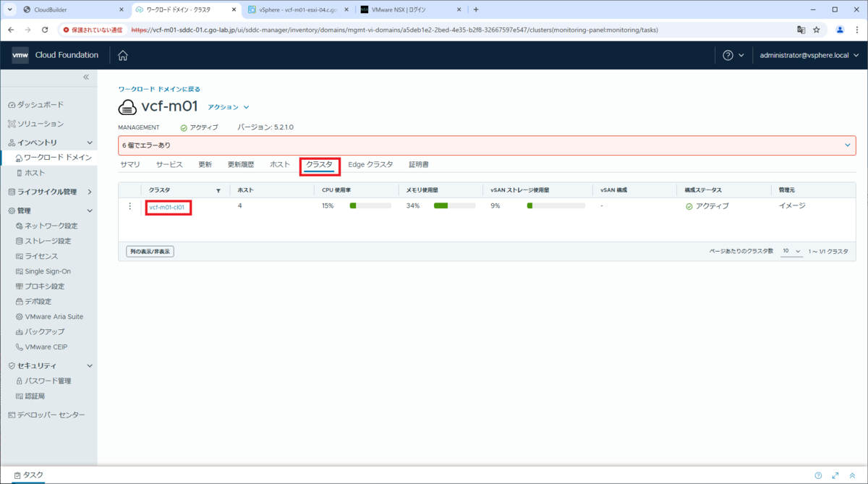Open cluster vcf-m01-cl01 link

(x=167, y=207)
